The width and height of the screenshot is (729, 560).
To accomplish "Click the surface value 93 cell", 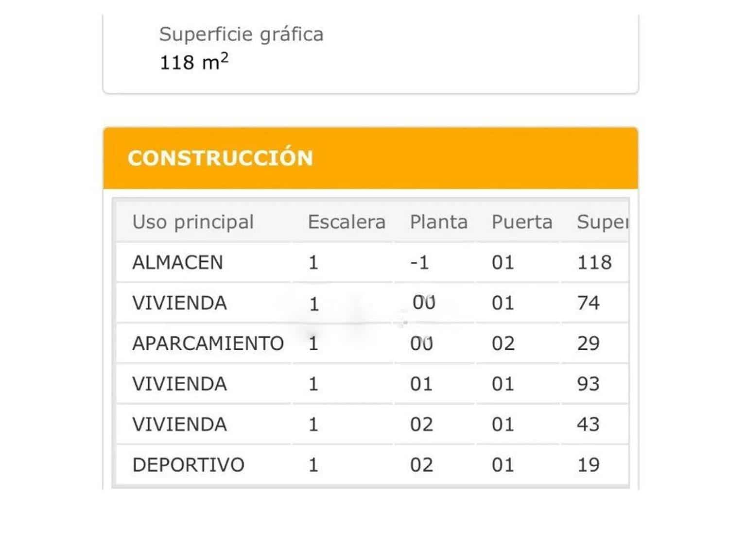I will [x=588, y=384].
